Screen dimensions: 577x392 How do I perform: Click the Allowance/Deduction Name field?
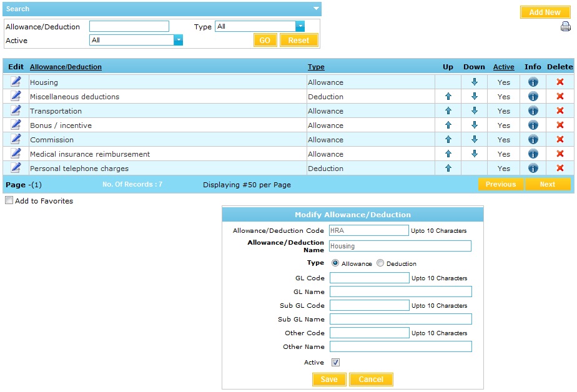[400, 246]
